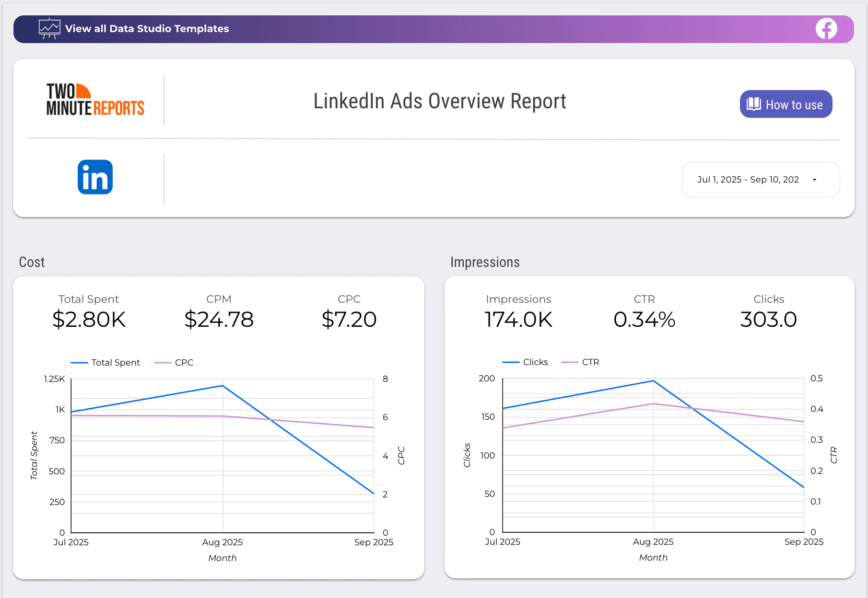Screen dimensions: 868x598
Task: Open the date range selector dropdown
Action: click(x=761, y=179)
